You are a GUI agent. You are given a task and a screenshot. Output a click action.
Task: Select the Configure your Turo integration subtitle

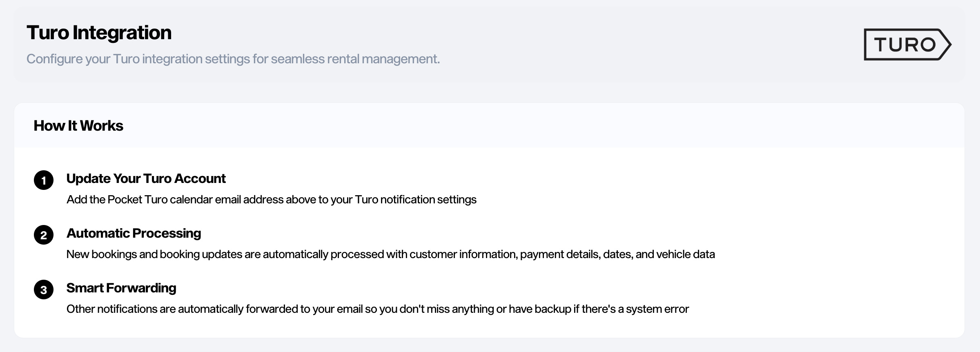point(233,59)
